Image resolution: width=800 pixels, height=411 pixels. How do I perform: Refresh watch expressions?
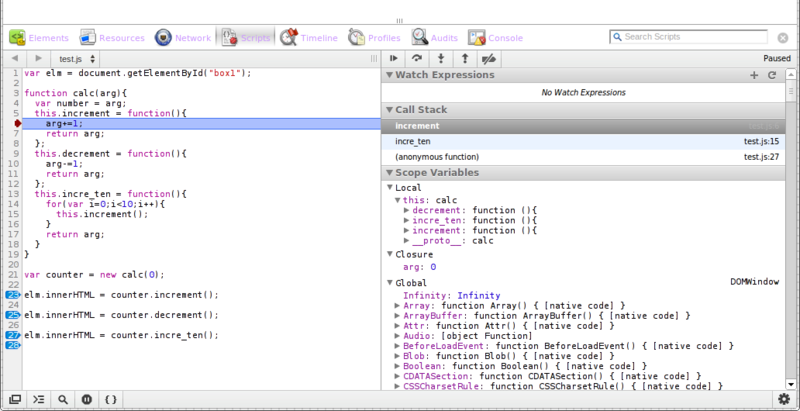pos(772,75)
